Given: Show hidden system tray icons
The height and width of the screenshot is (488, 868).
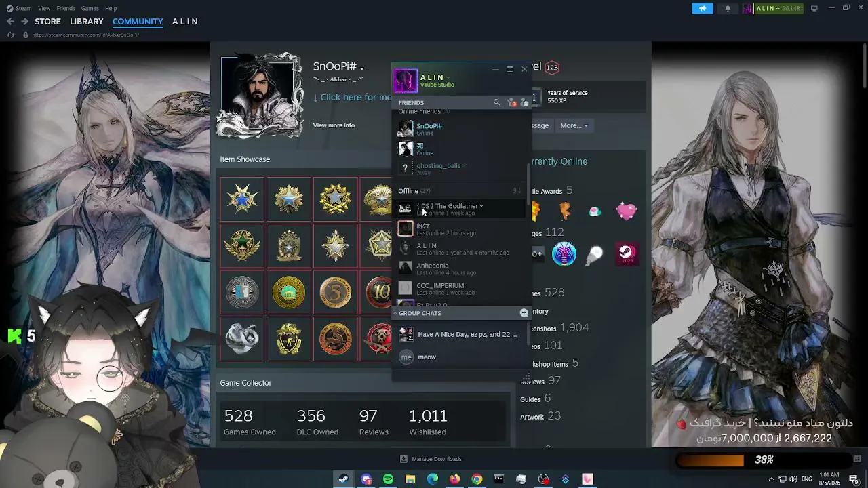Looking at the screenshot, I should (771, 479).
